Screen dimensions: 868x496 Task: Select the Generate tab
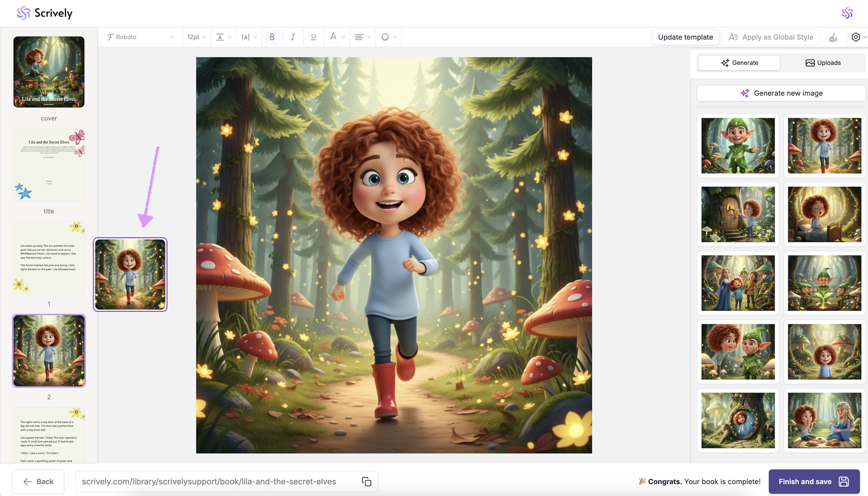point(739,63)
